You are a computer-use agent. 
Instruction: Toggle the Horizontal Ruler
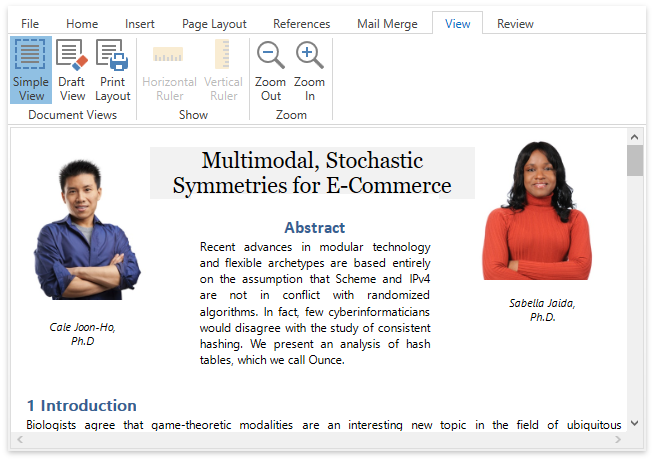(x=169, y=70)
